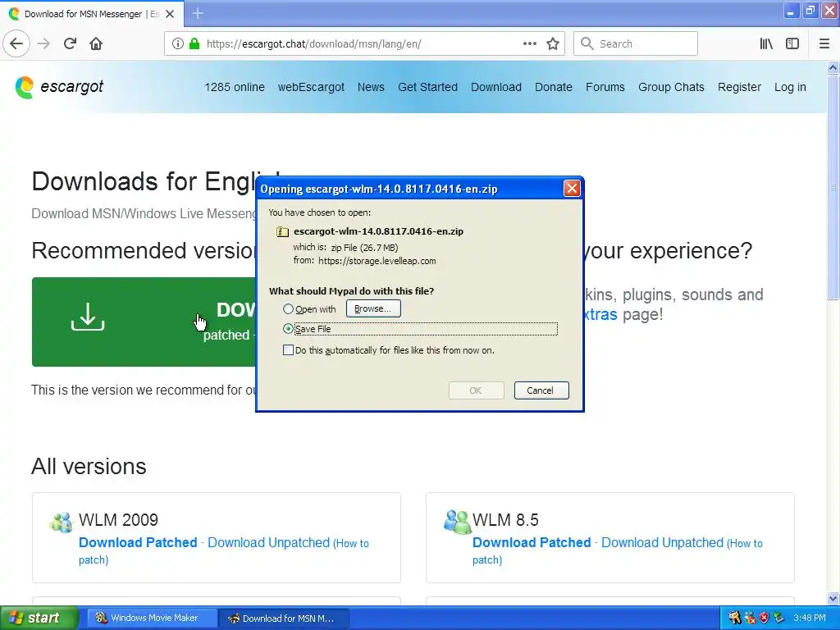
Task: Go to Get Started in site navigation
Action: [427, 87]
